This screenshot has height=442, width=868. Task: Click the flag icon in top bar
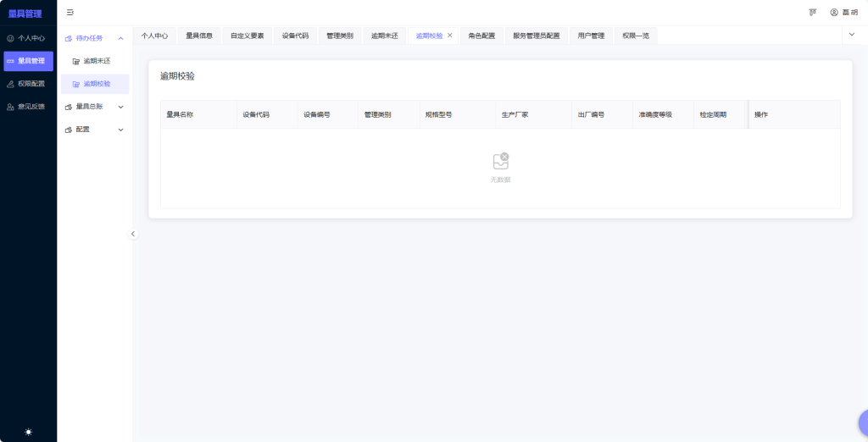(813, 12)
